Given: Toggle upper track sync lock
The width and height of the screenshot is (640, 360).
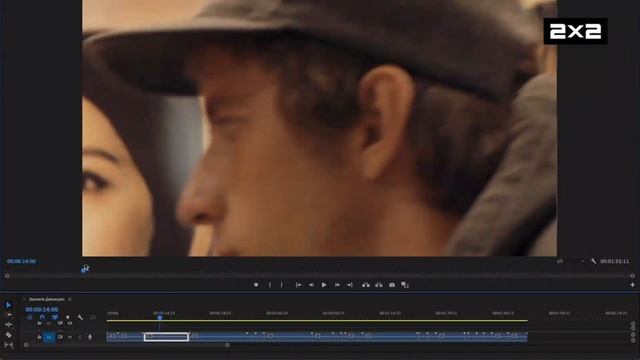Looking at the screenshot, I should tap(60, 323).
